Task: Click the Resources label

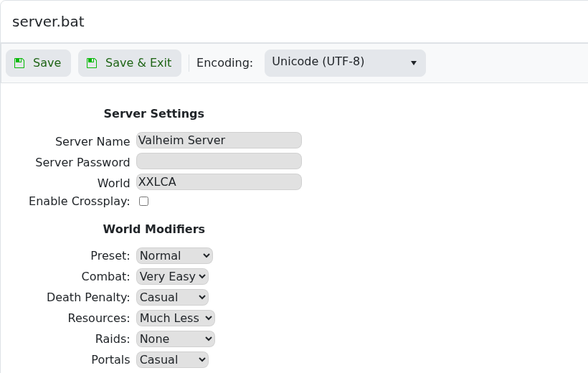Action: [99, 318]
